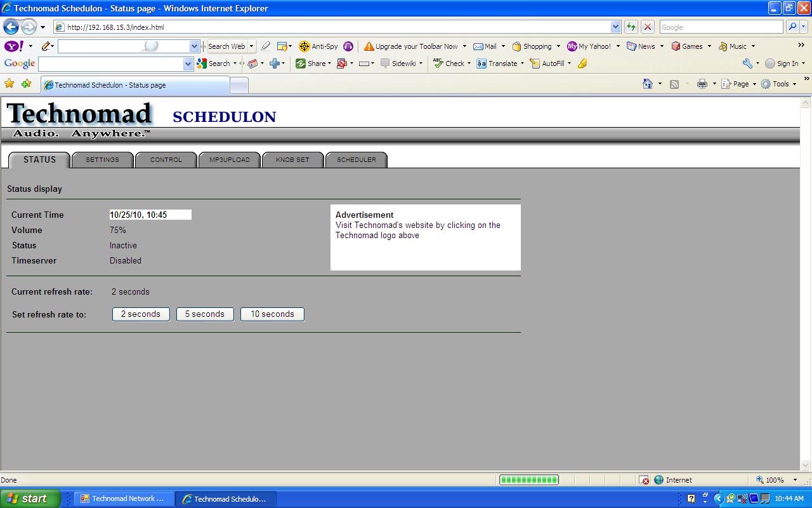Image resolution: width=812 pixels, height=508 pixels.
Task: Switch to the SETTINGS tab
Action: 102,160
